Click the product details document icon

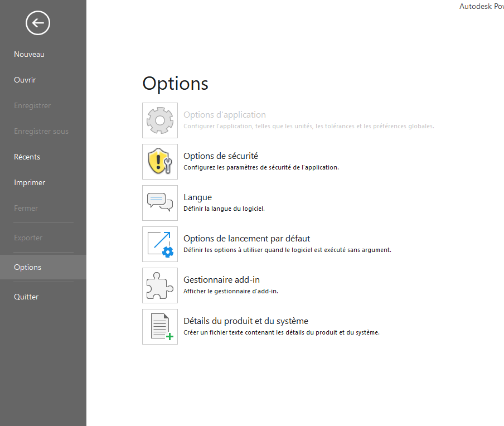(x=160, y=327)
